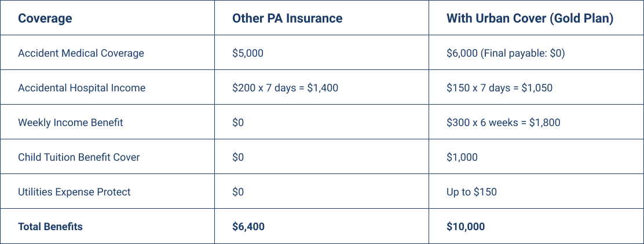Screen dimensions: 644x244
Task: Click $6,000 (Final payable: $0) cell
Action: point(506,53)
